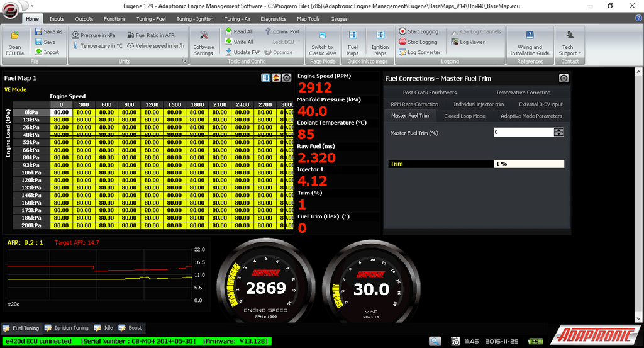Image resolution: width=644 pixels, height=348 pixels.
Task: Select the Individual injector trim tab
Action: 479,104
